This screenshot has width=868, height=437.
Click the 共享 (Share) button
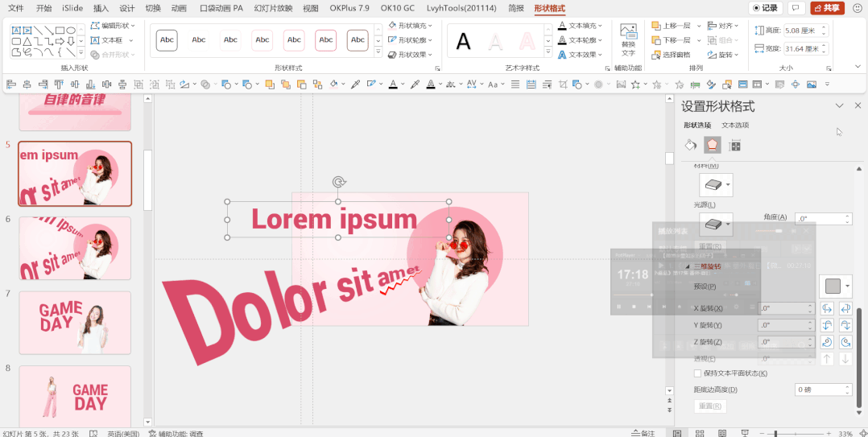pos(827,8)
